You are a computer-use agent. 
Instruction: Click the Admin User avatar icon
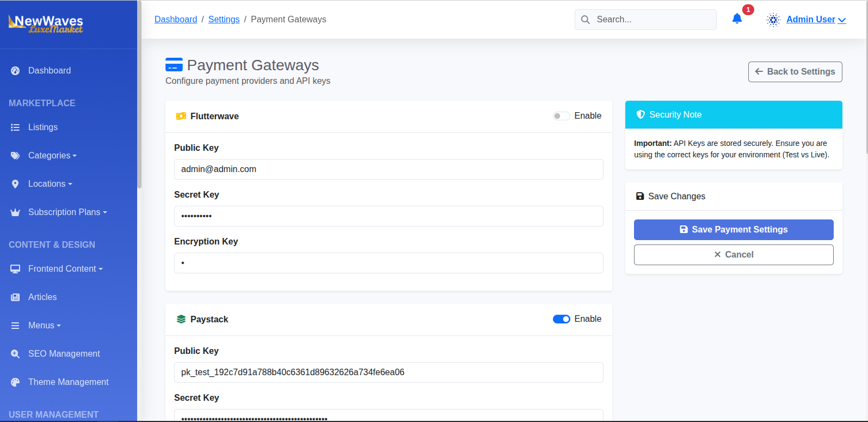(773, 20)
